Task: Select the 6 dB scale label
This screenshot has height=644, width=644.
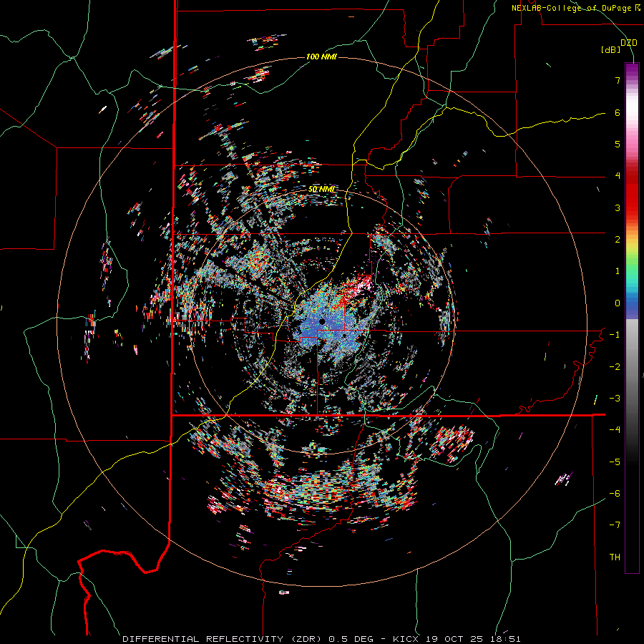Action: pos(618,112)
